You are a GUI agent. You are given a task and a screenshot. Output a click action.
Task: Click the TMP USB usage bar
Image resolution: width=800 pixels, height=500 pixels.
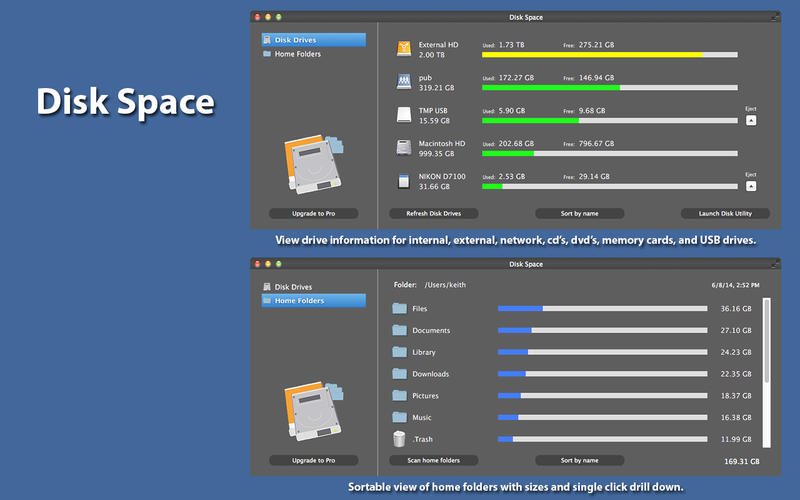pos(610,121)
